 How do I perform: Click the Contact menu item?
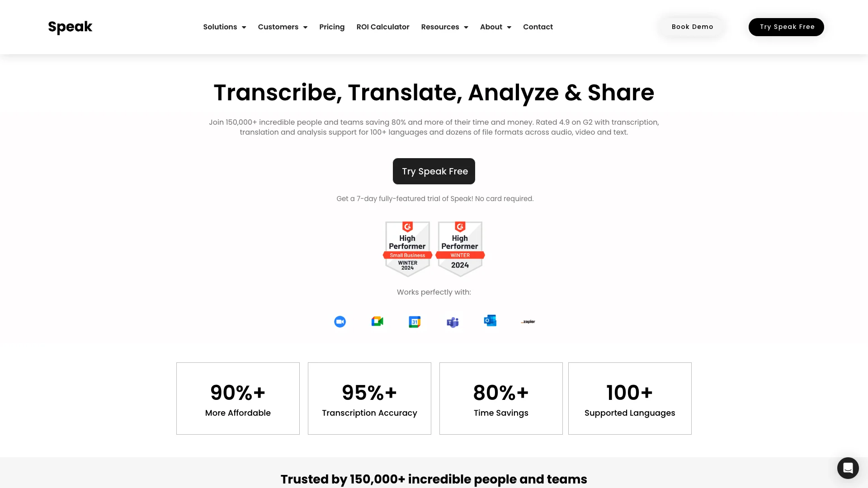click(x=538, y=27)
